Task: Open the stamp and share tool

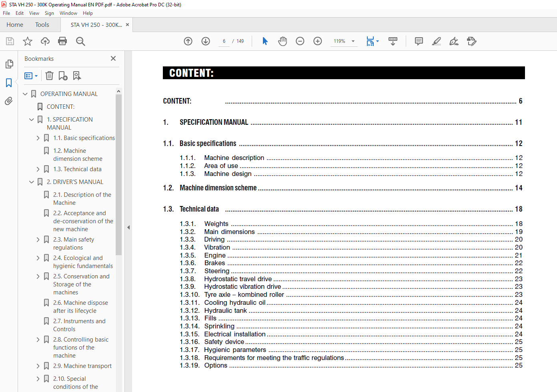Action: coord(472,41)
